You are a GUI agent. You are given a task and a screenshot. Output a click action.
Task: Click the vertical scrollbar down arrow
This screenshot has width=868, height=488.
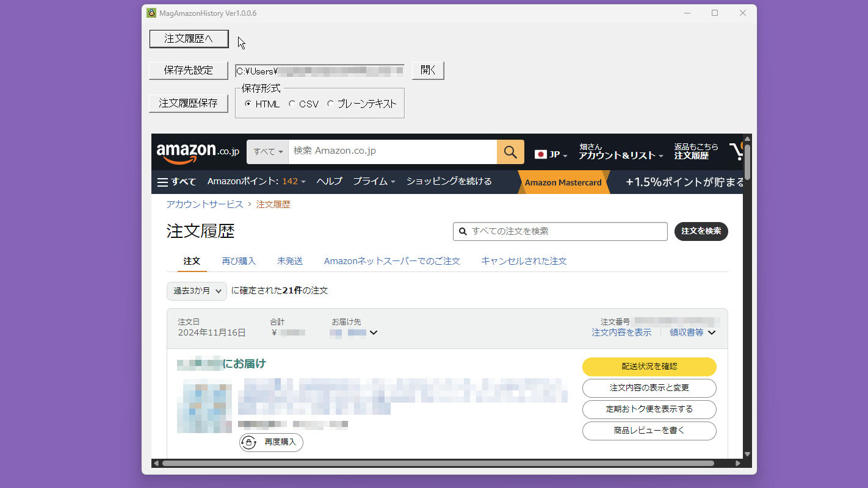pyautogui.click(x=747, y=454)
